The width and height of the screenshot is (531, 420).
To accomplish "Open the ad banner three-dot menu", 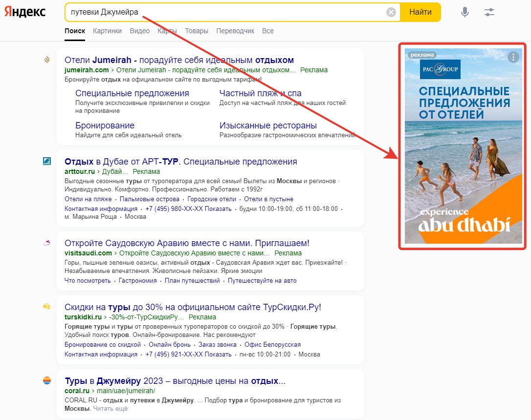I will (x=513, y=57).
